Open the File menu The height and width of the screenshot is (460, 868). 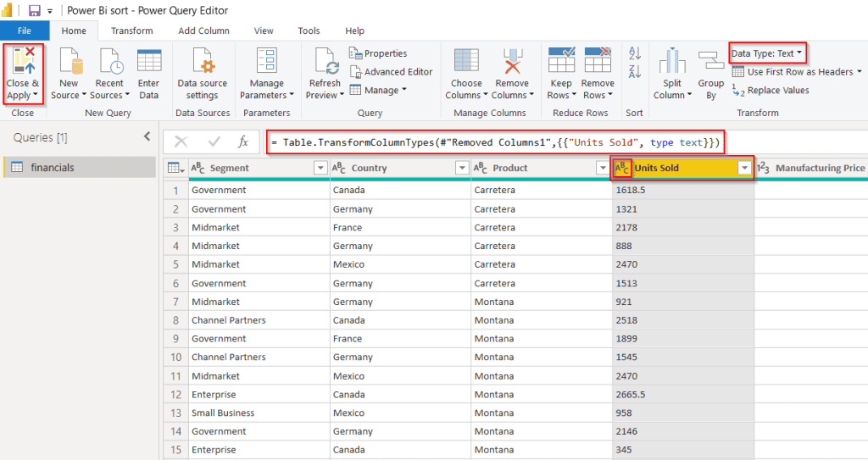tap(25, 30)
